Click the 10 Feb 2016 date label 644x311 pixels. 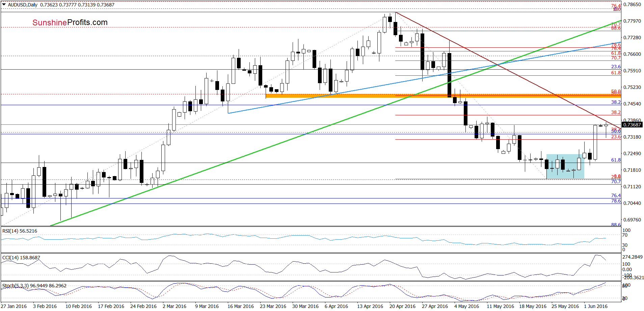click(79, 306)
